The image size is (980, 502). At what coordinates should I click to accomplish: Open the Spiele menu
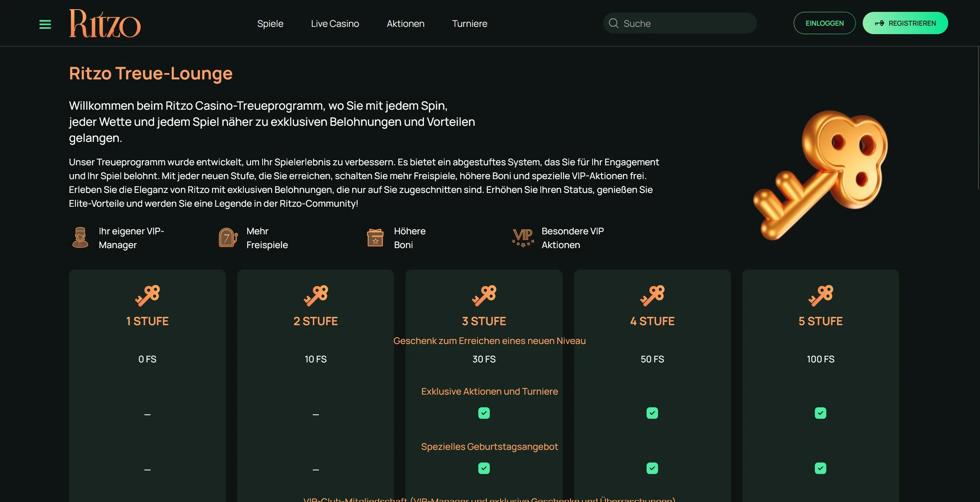coord(270,24)
